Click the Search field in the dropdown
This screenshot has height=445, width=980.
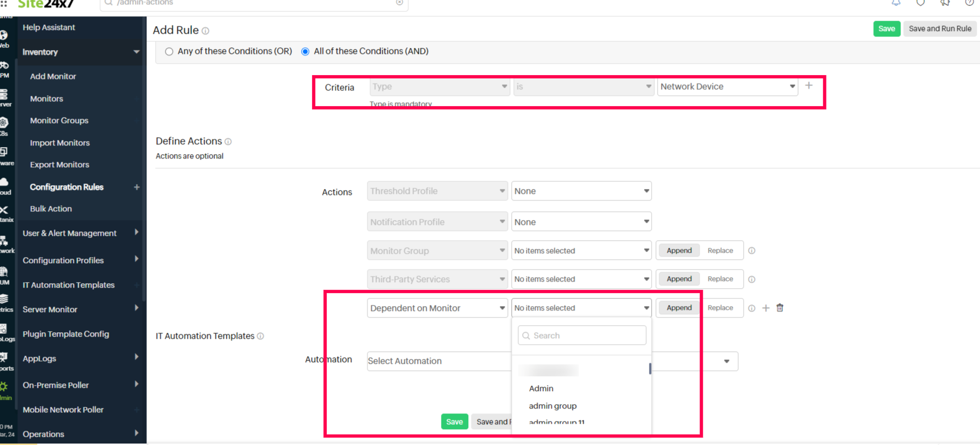point(582,336)
